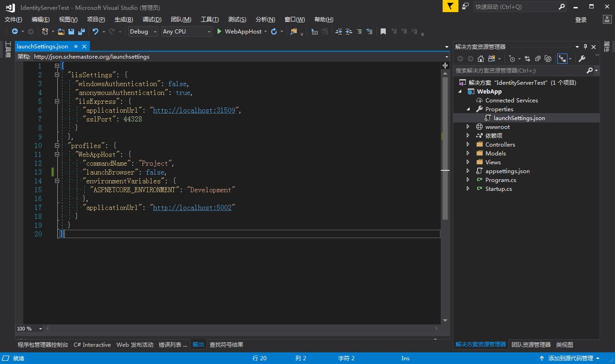Toggle pin on launchSettings.json tab

(76, 47)
